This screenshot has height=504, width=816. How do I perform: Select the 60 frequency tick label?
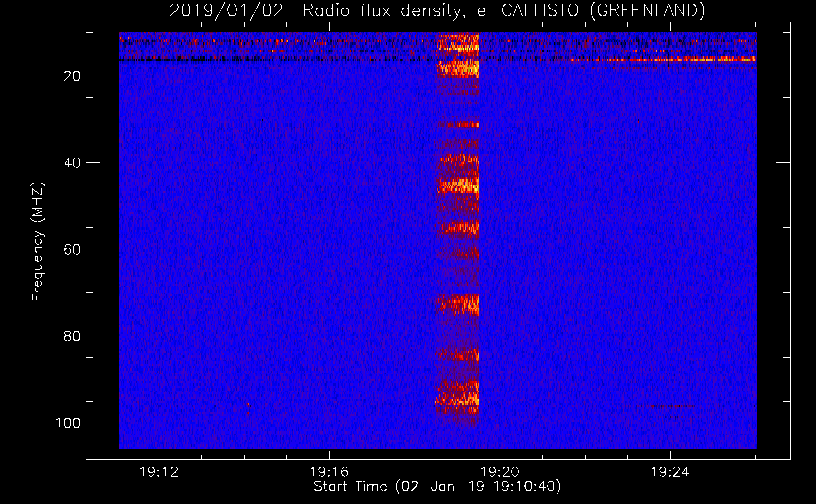click(72, 249)
